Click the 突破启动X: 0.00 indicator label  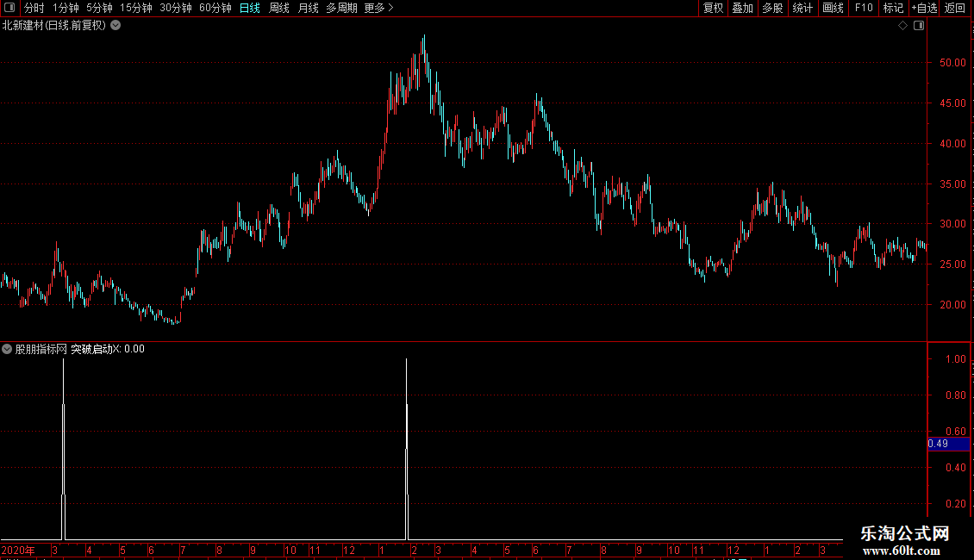coord(108,349)
